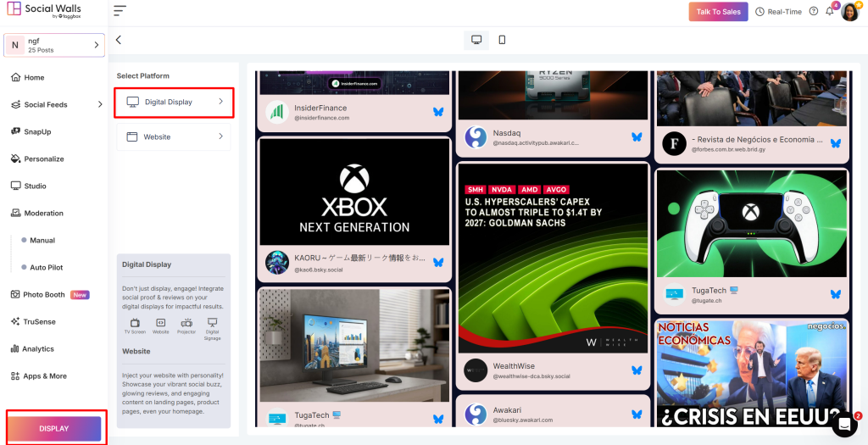Image resolution: width=868 pixels, height=445 pixels.
Task: Click Bluesky icon on Awakari post
Action: point(637,414)
